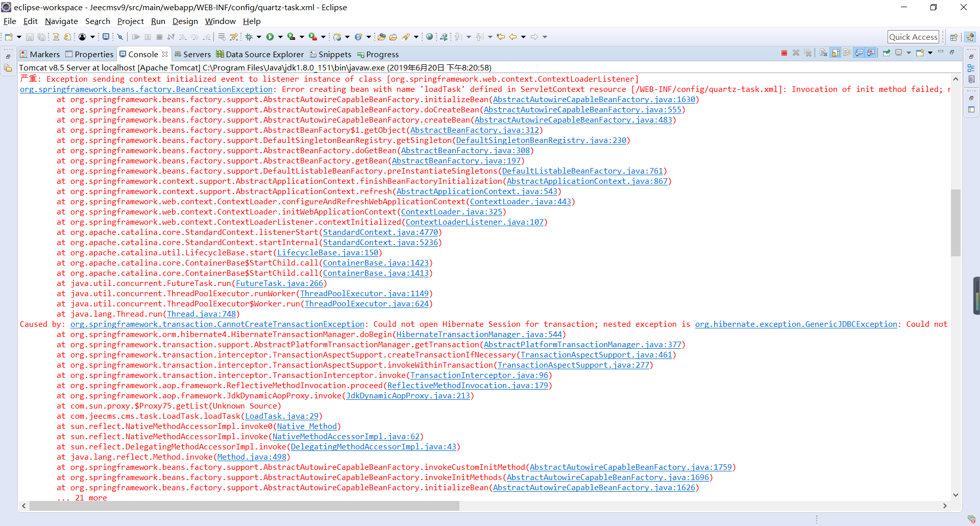980x526 pixels.
Task: Open the Navigate menu
Action: coord(61,21)
